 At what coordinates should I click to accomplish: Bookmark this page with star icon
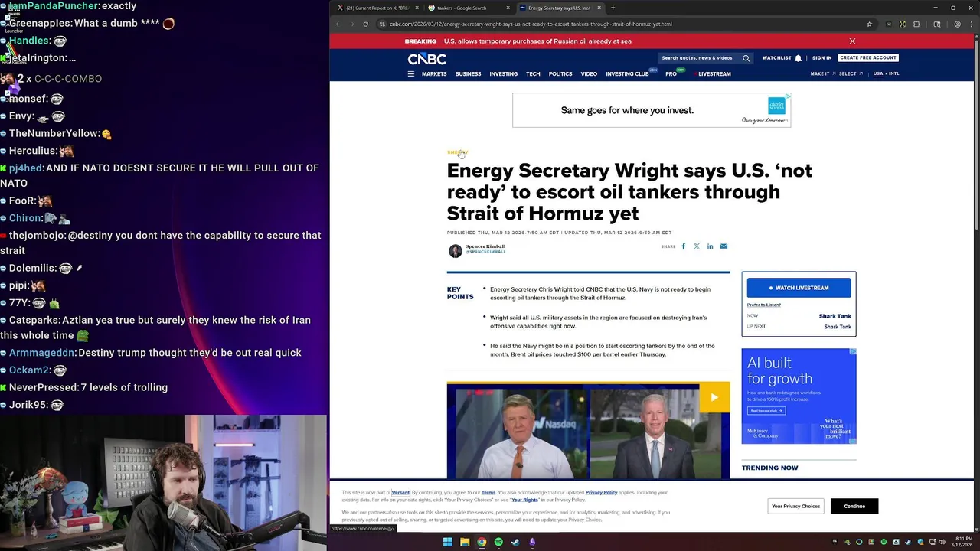[869, 24]
